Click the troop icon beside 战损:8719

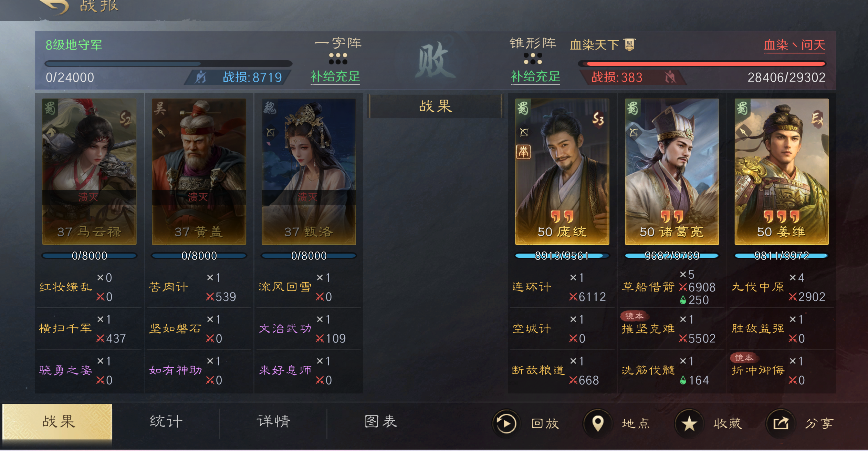[x=201, y=77]
